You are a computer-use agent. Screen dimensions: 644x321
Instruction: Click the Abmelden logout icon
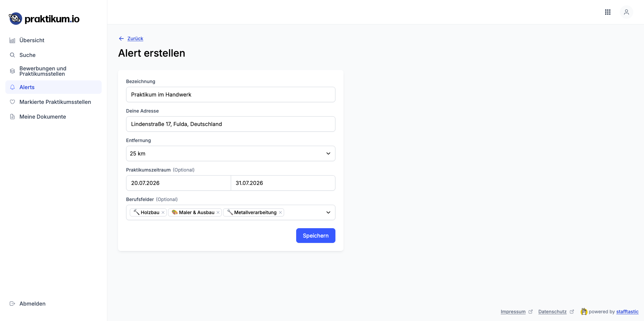12,304
